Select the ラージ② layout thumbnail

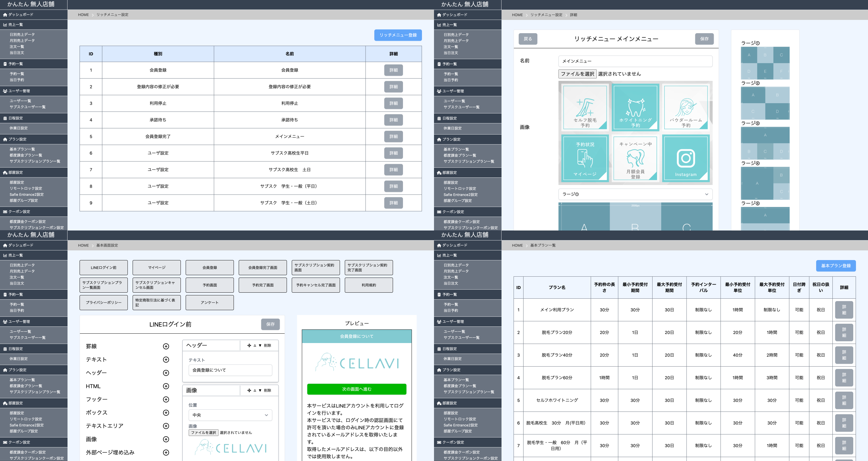pos(765,103)
